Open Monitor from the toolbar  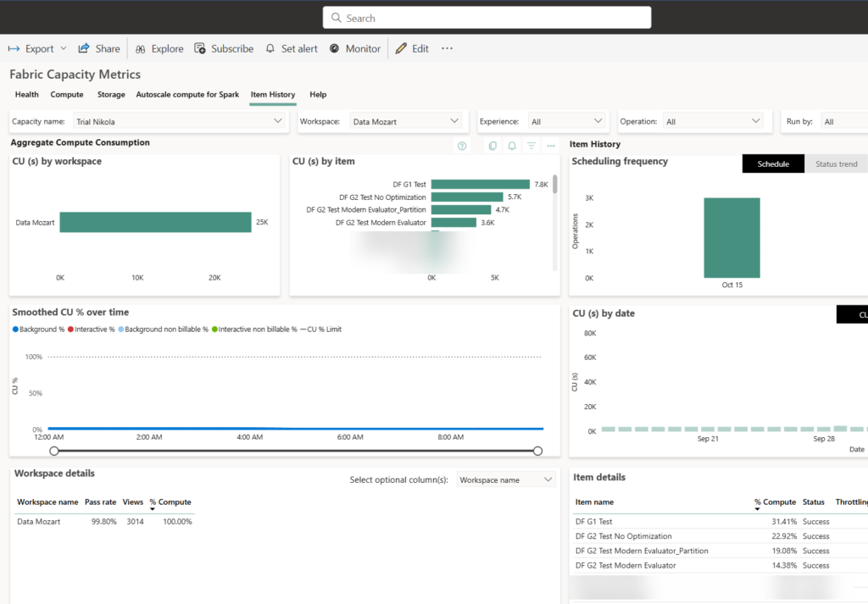[355, 48]
